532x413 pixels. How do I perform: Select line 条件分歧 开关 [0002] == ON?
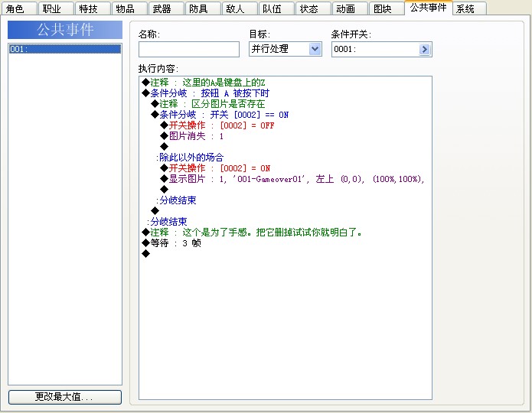(220, 115)
